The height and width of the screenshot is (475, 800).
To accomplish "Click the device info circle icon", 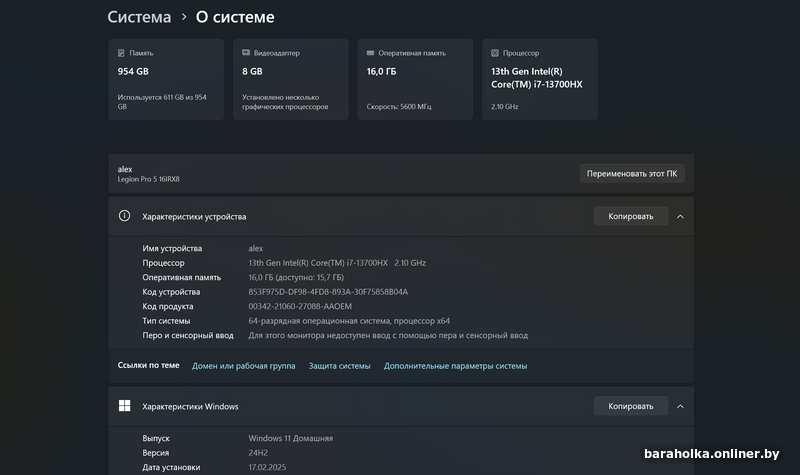I will pos(124,216).
